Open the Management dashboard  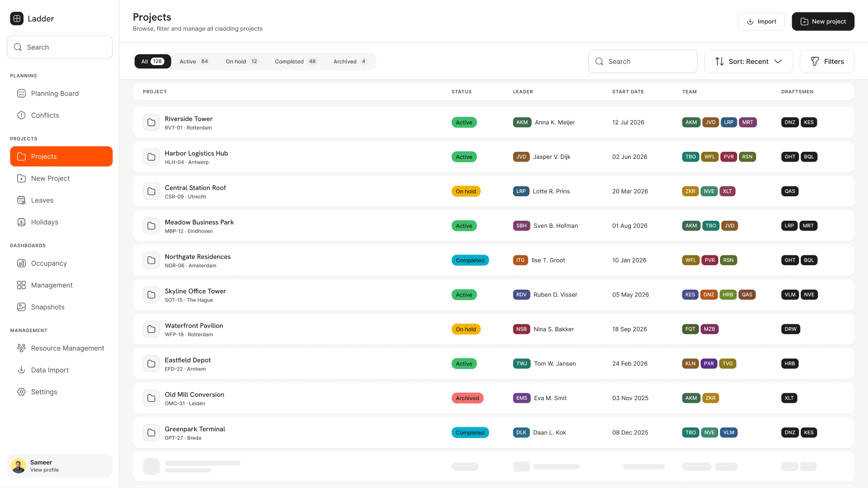pyautogui.click(x=61, y=285)
